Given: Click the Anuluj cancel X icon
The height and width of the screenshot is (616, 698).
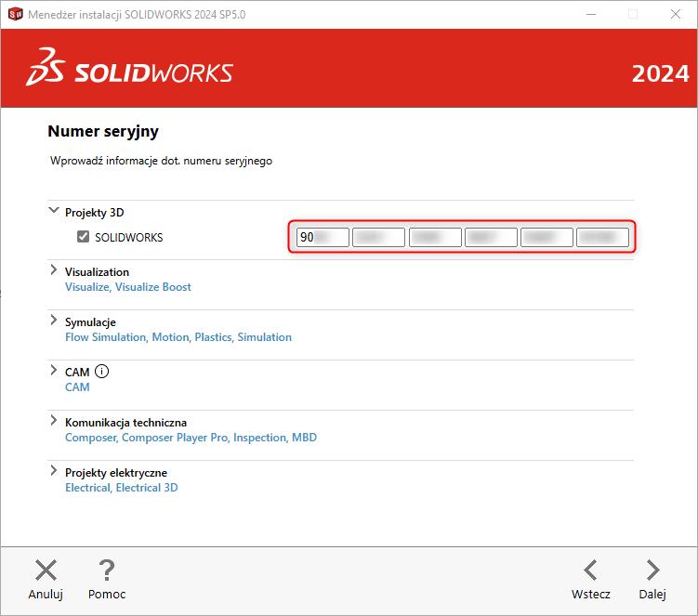Looking at the screenshot, I should point(46,570).
